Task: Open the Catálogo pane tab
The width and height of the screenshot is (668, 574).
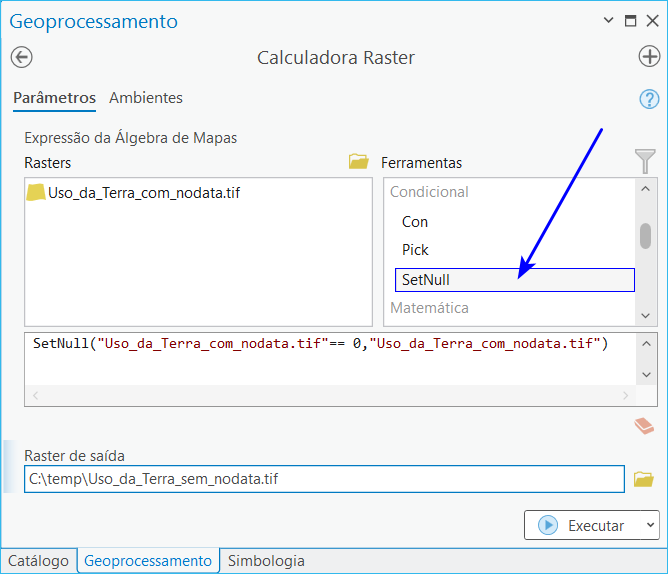Action: (38, 561)
